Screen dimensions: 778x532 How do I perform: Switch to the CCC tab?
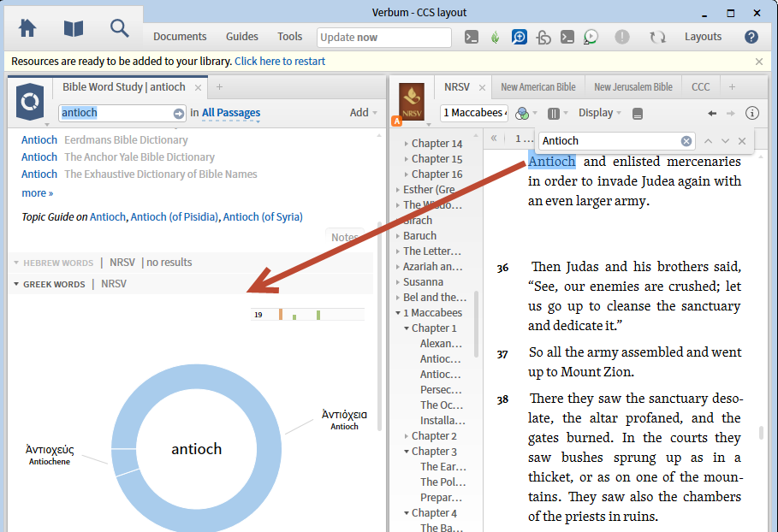coord(701,87)
